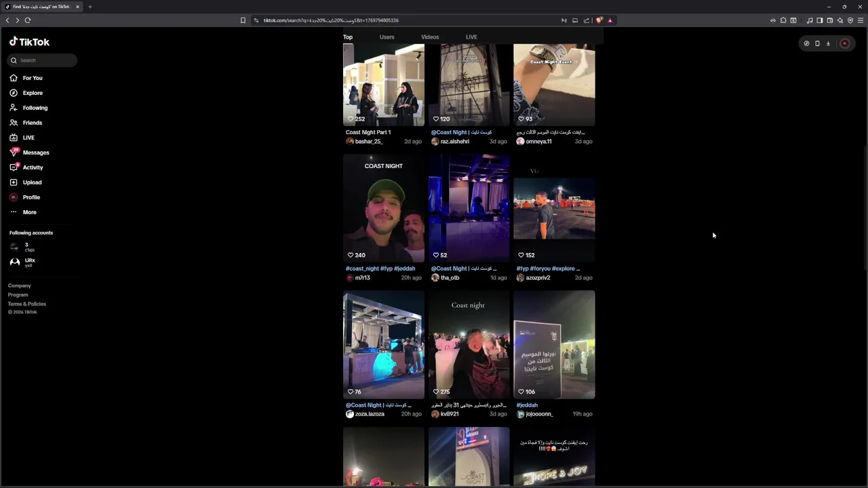Click the #coast_night #fyp #jeddah caption
868x488 pixels.
pyautogui.click(x=380, y=269)
